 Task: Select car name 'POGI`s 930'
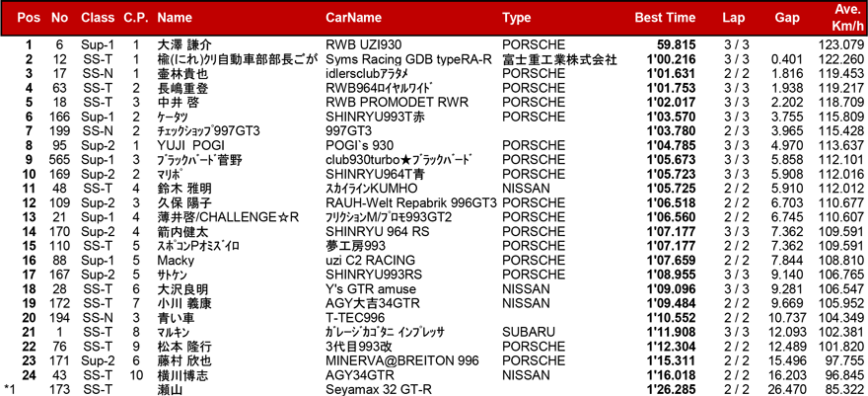coord(359,146)
